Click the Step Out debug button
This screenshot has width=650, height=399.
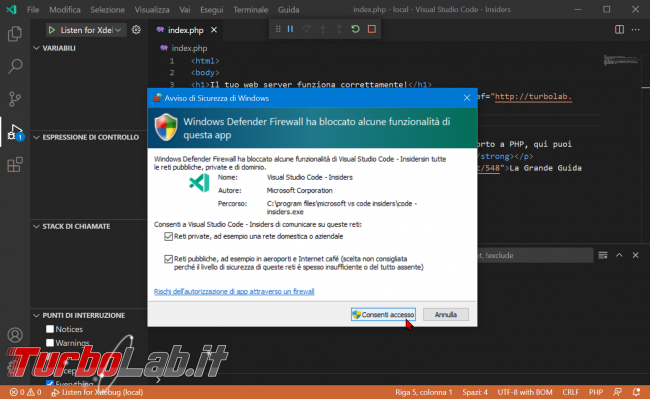click(339, 29)
